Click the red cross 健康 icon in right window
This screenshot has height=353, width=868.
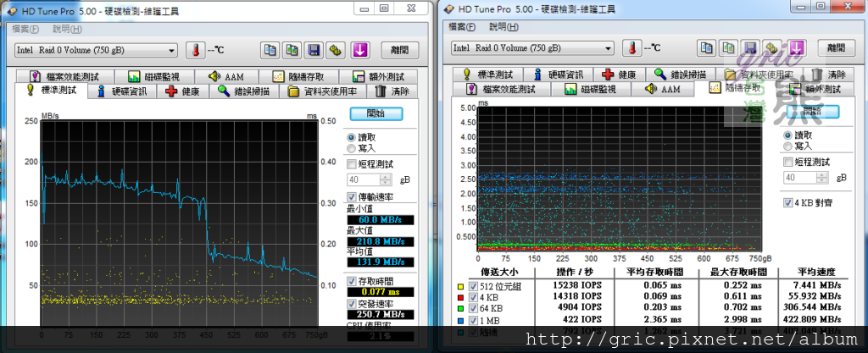coord(609,74)
